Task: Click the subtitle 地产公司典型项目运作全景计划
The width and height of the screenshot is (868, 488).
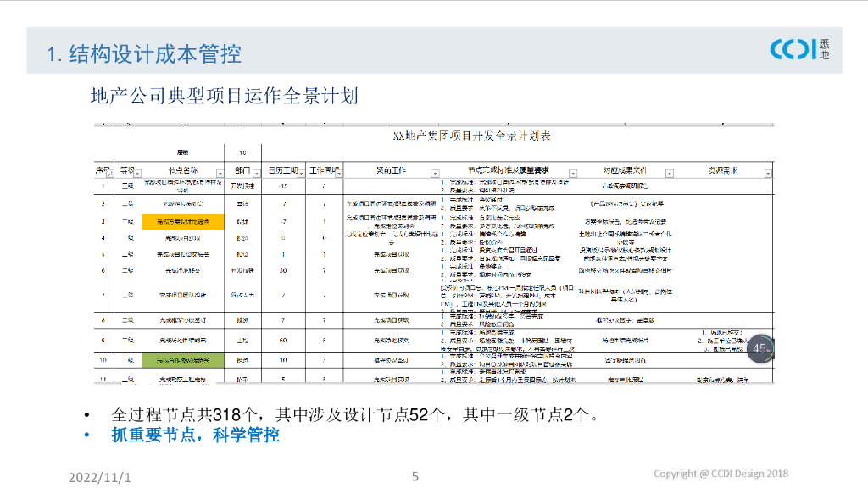Action: tap(224, 96)
